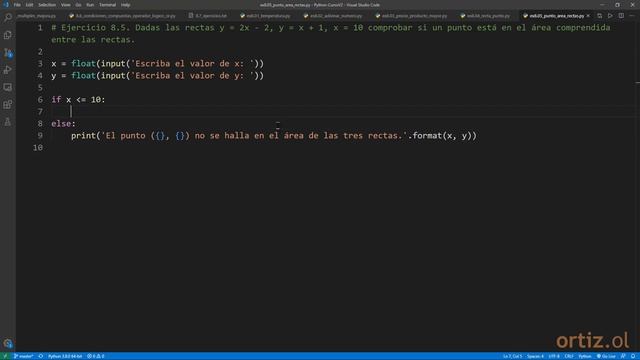Select the Python language mode in status bar
The image size is (640, 360).
[x=584, y=356]
